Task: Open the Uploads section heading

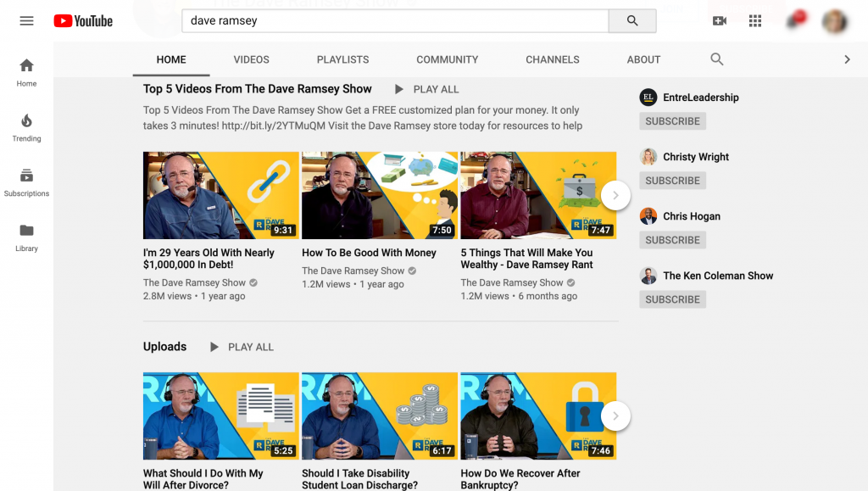Action: pyautogui.click(x=165, y=347)
